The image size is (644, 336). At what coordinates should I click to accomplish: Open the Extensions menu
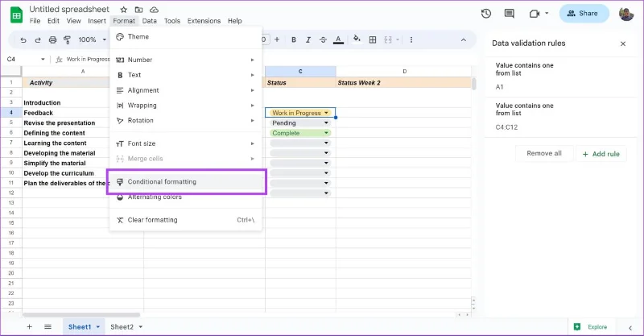[x=204, y=21]
